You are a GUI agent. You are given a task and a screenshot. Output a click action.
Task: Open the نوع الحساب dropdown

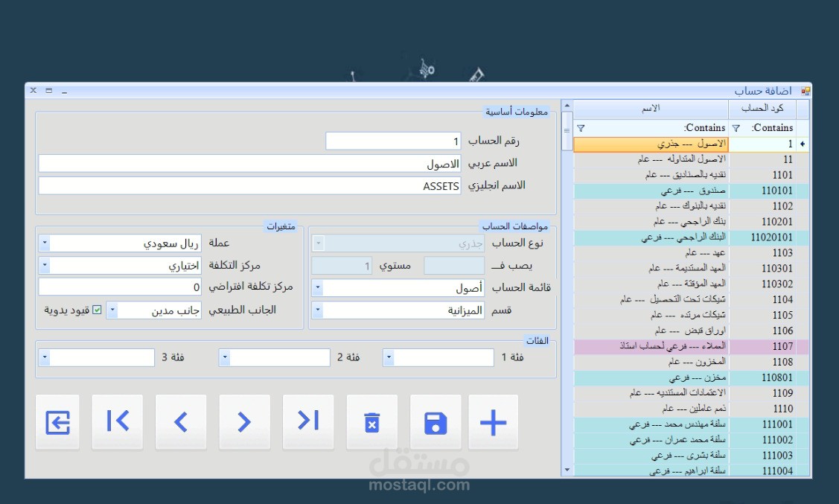pos(319,243)
